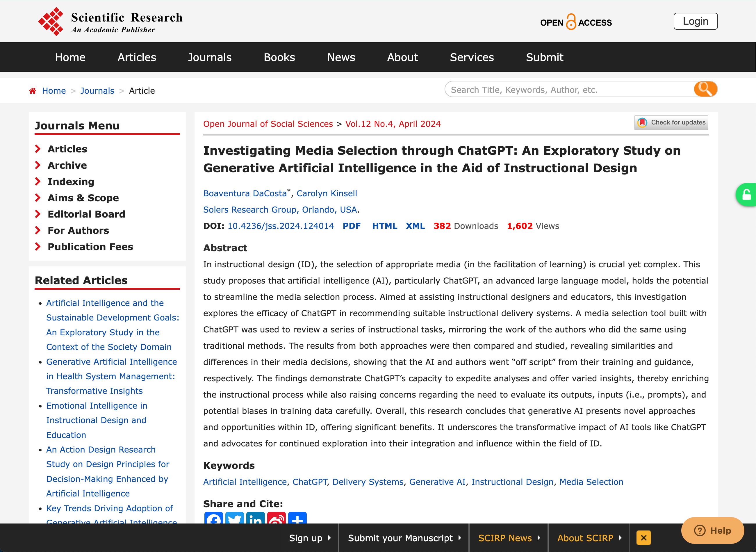Viewport: 756px width, 552px height.
Task: Open the Articles navigation menu
Action: 137,57
